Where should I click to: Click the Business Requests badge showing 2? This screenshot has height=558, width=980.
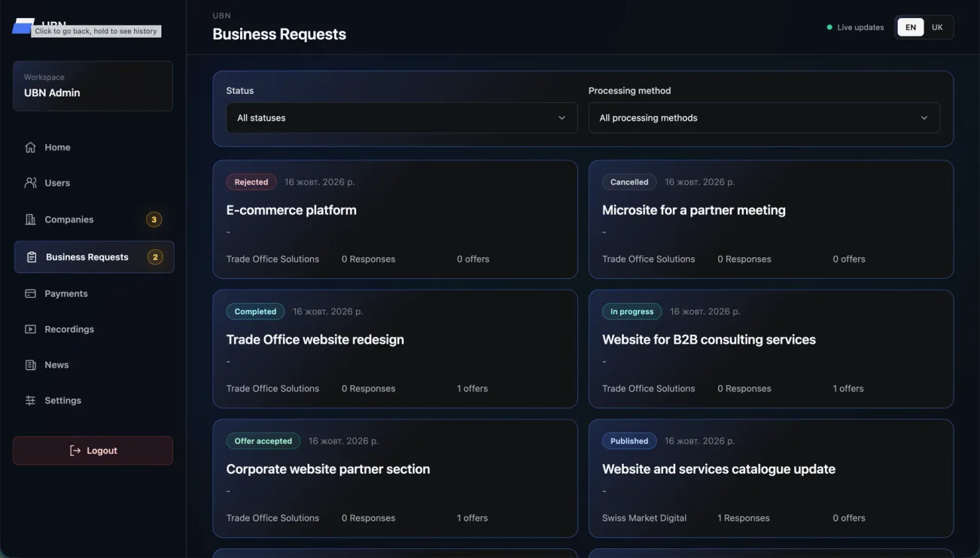click(155, 257)
